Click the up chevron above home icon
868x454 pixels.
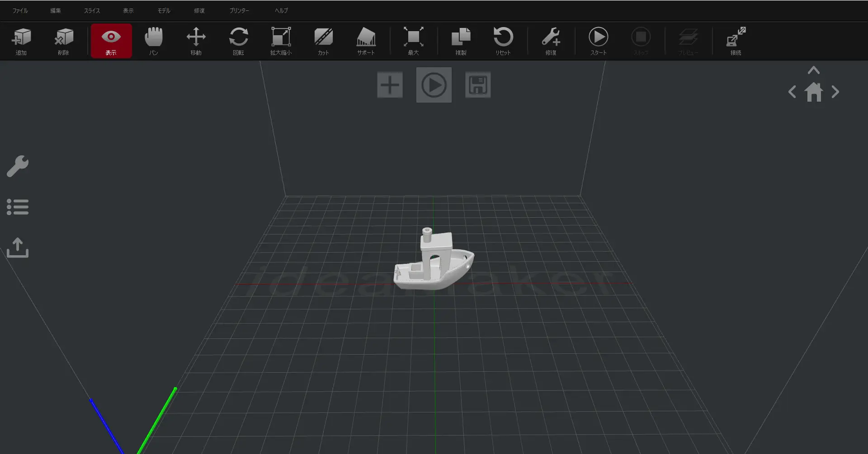[x=813, y=70]
